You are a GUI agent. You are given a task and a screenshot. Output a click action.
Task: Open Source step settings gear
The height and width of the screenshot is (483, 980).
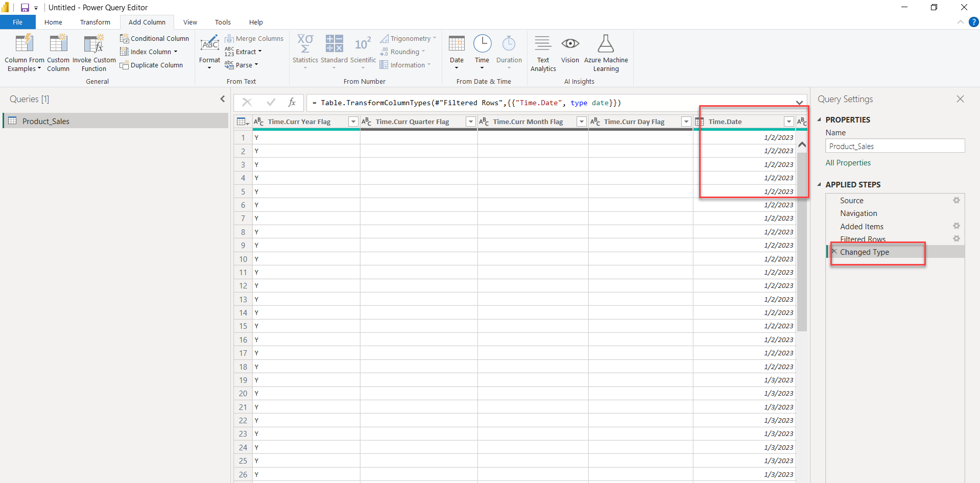957,200
